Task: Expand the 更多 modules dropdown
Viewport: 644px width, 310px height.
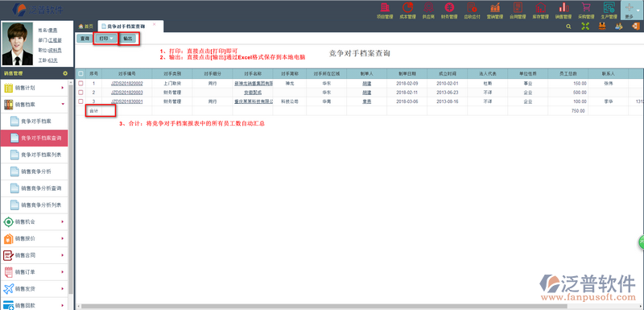Action: pos(632,10)
